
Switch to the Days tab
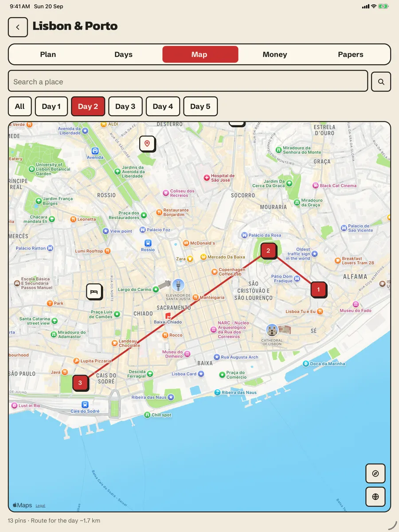123,55
